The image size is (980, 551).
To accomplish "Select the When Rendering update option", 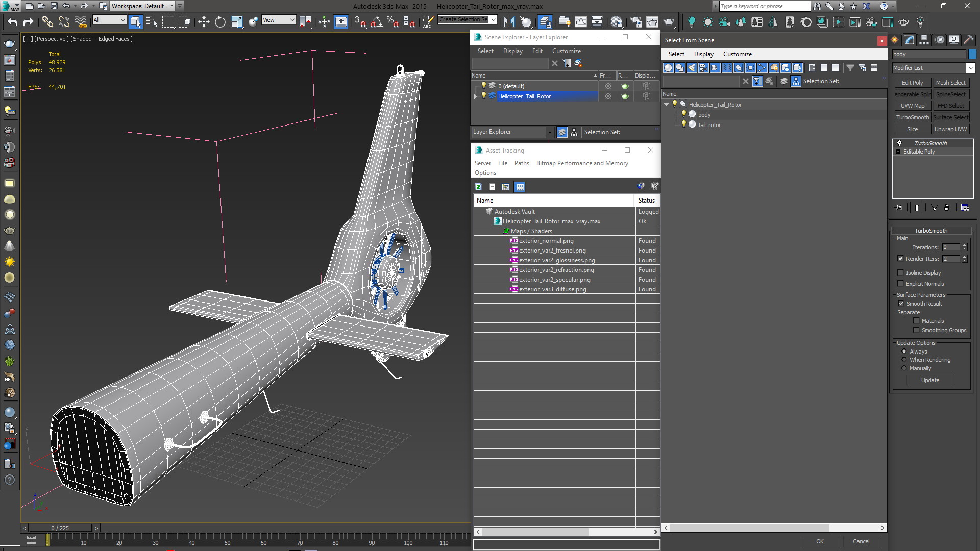I will (x=904, y=360).
